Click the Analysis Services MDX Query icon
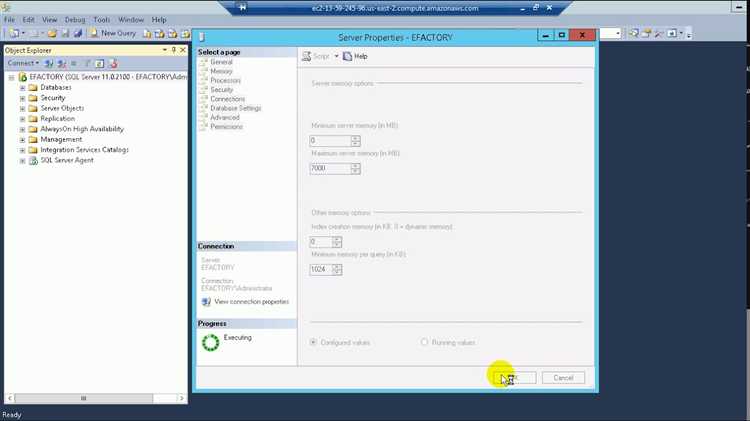The image size is (750, 421). click(160, 33)
